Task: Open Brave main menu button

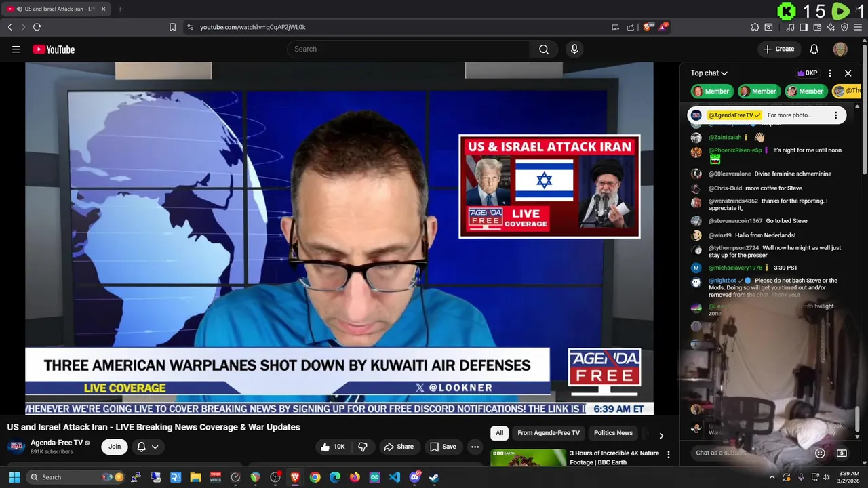Action: coord(858,27)
